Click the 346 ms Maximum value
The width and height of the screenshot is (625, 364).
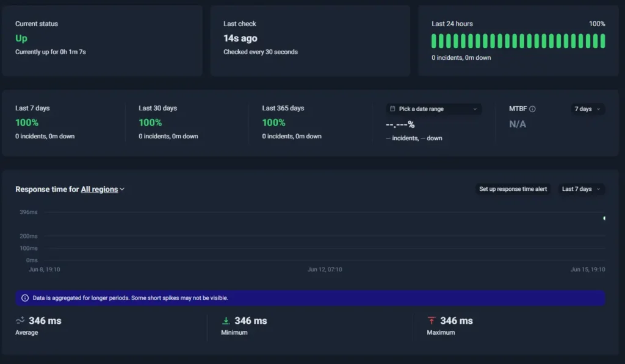point(457,321)
